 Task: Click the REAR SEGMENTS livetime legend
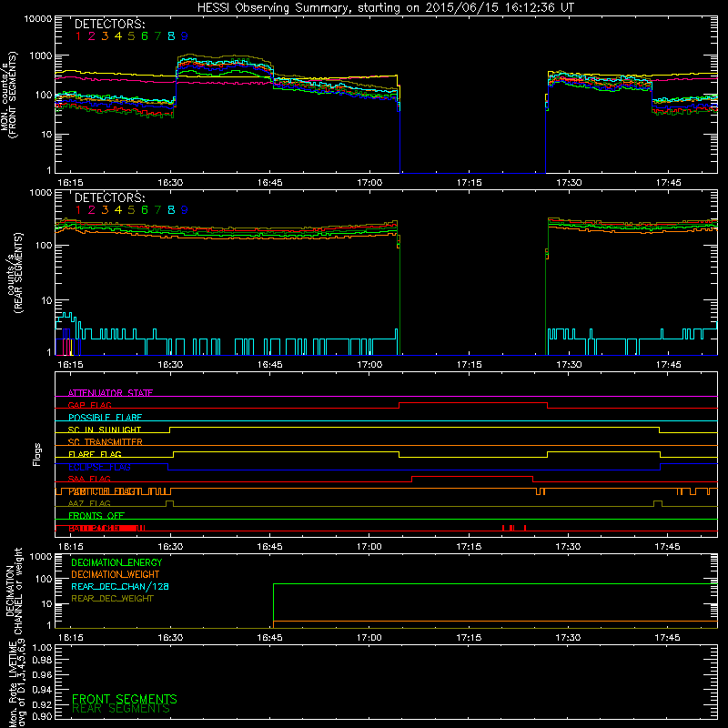point(121,709)
